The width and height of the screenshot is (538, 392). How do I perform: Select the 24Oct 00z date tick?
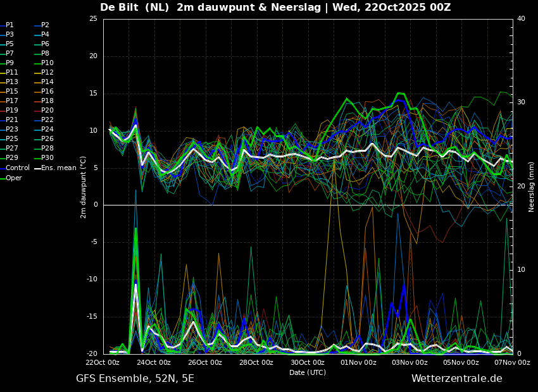point(154,363)
